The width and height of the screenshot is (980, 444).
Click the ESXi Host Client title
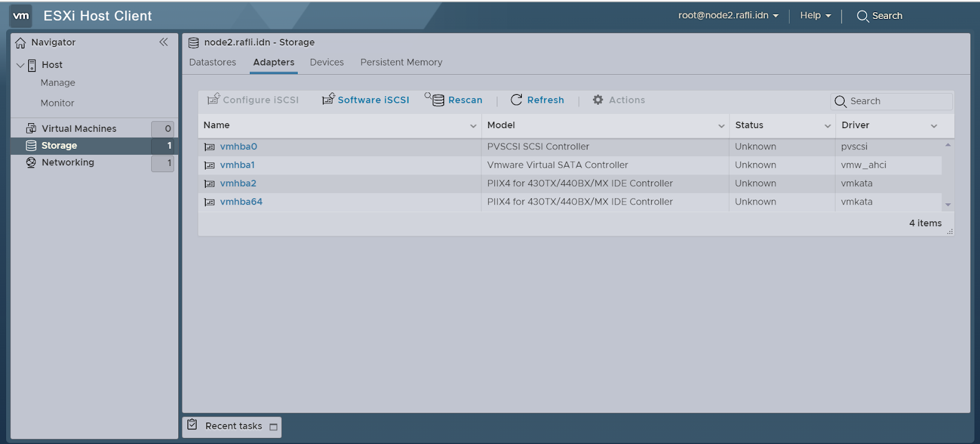[x=97, y=16]
